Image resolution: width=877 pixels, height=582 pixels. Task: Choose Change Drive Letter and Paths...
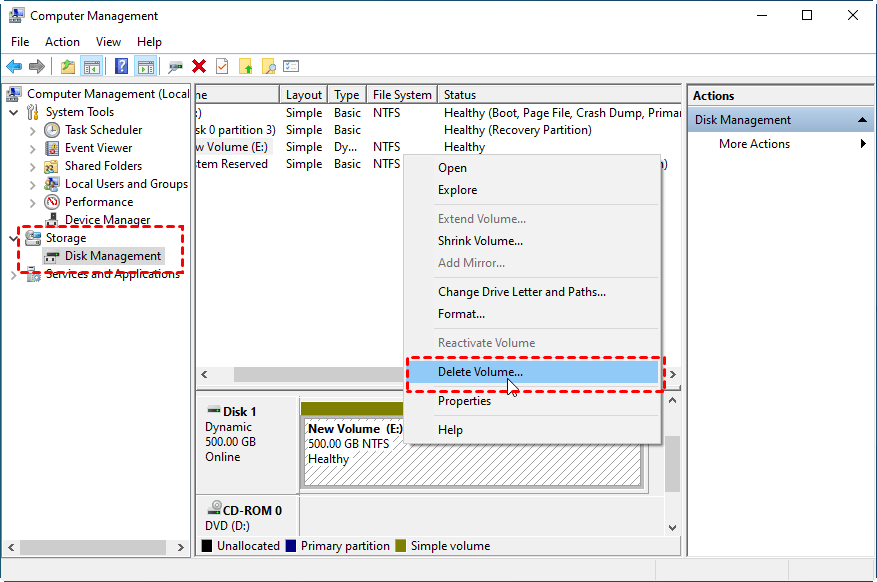(x=532, y=292)
